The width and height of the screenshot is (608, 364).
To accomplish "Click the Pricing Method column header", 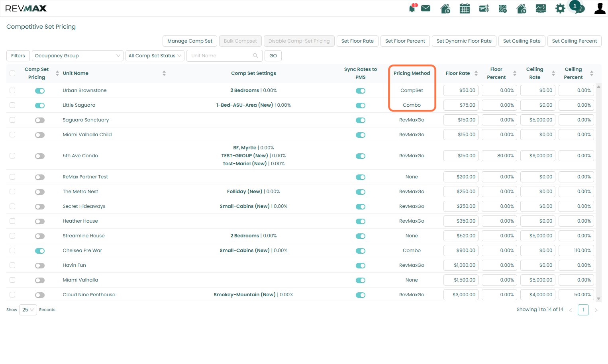I will coord(412,73).
